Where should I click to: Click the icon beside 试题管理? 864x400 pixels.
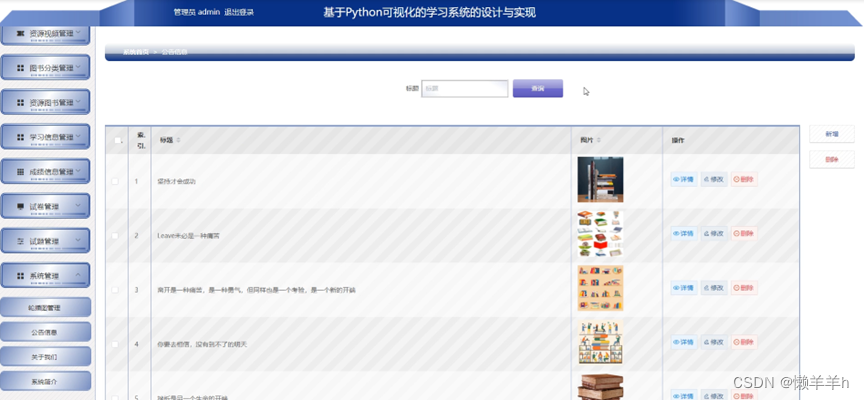[x=20, y=241]
